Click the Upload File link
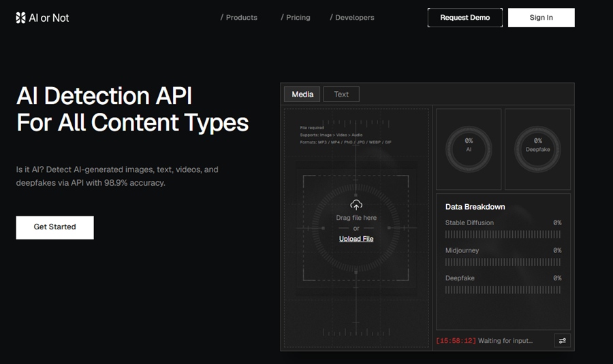Viewport: 613px width, 364px height. pos(356,239)
